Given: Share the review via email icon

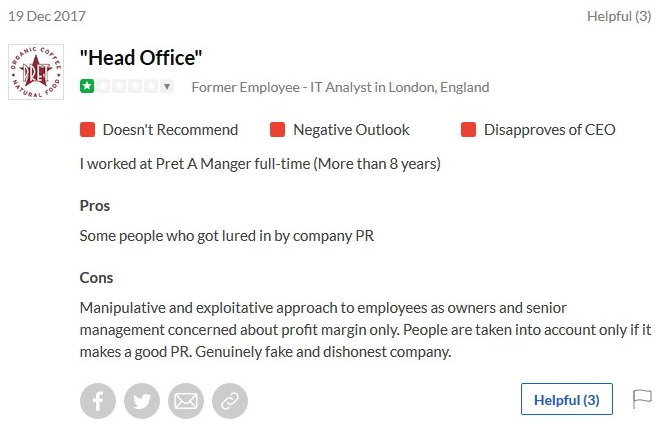Looking at the screenshot, I should [186, 401].
